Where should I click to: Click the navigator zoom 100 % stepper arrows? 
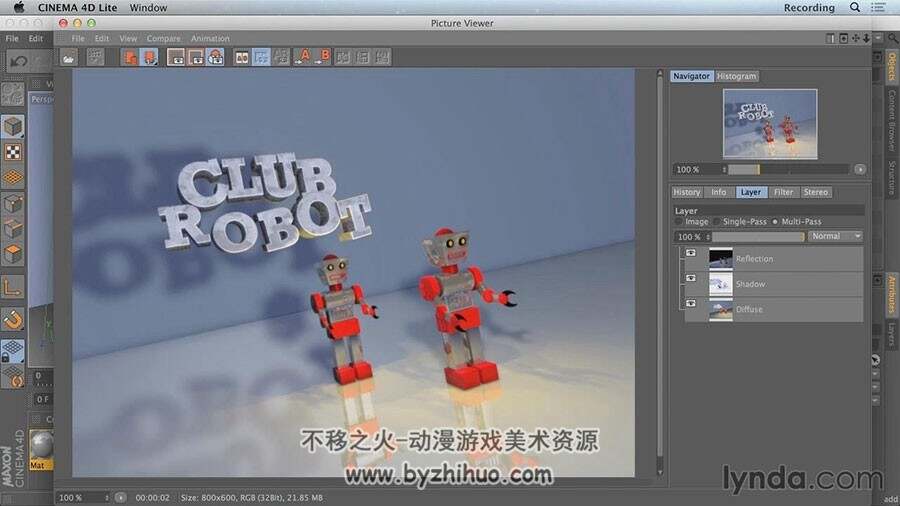pos(724,170)
